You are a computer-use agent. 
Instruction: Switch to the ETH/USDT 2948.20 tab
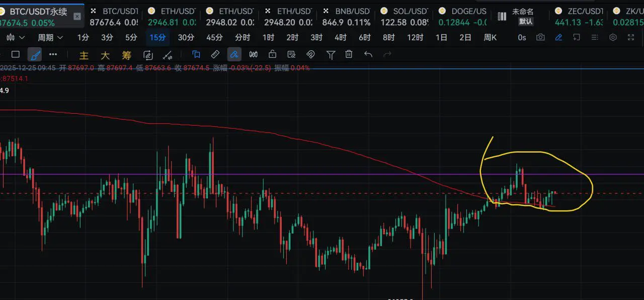288,17
